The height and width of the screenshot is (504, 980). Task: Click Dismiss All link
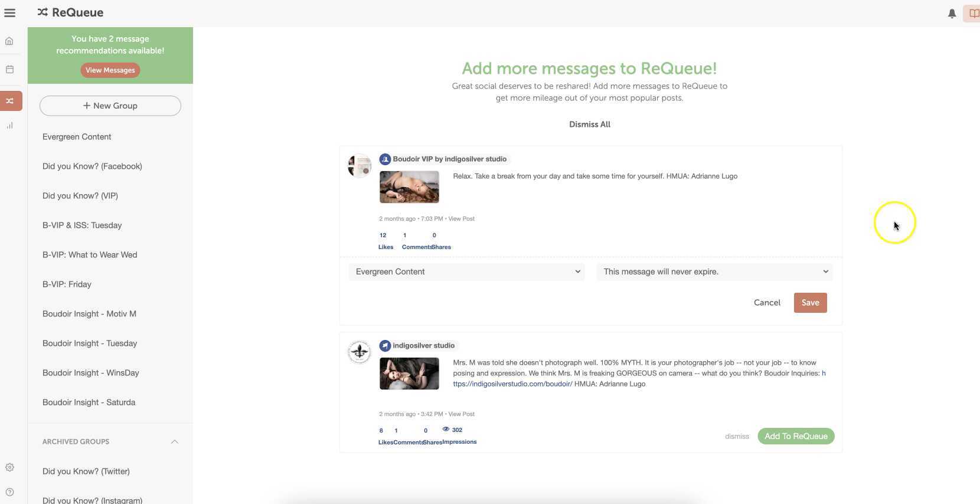click(x=589, y=125)
